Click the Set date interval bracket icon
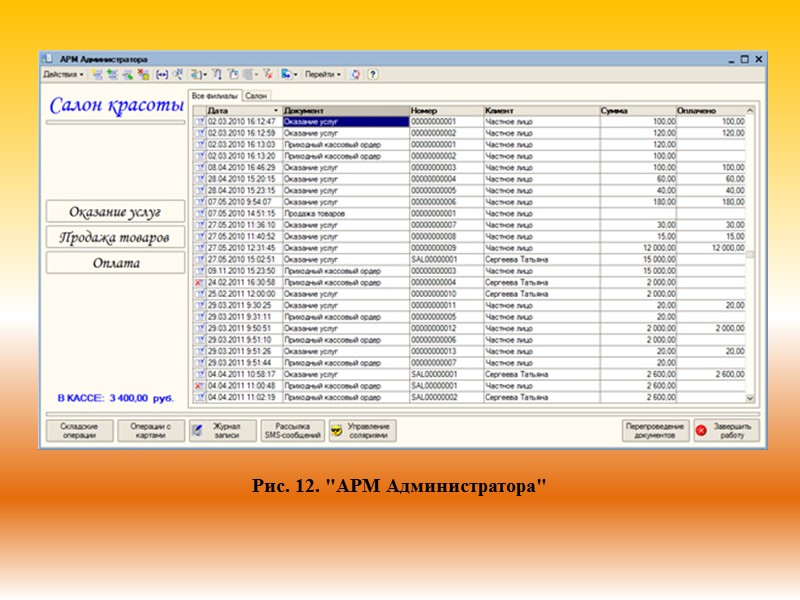Screen dimensions: 800x600 pos(162,74)
